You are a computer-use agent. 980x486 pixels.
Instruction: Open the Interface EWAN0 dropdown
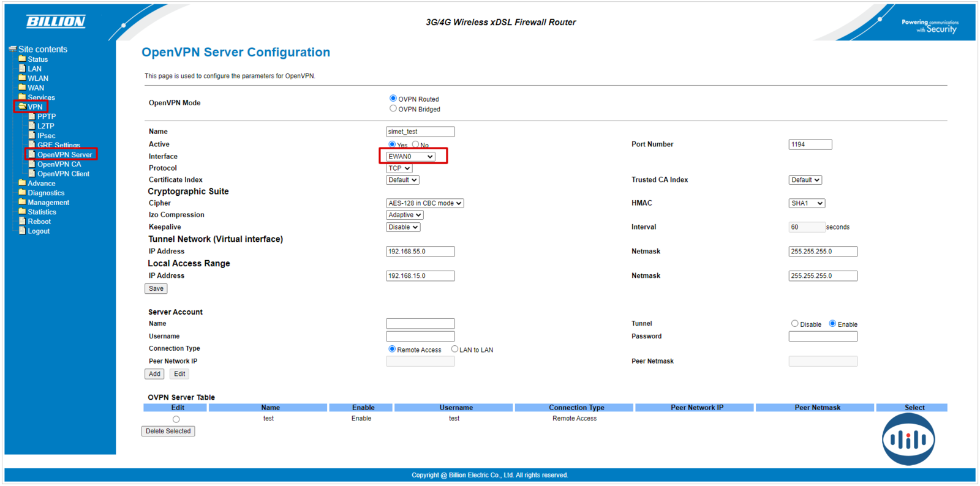[410, 157]
